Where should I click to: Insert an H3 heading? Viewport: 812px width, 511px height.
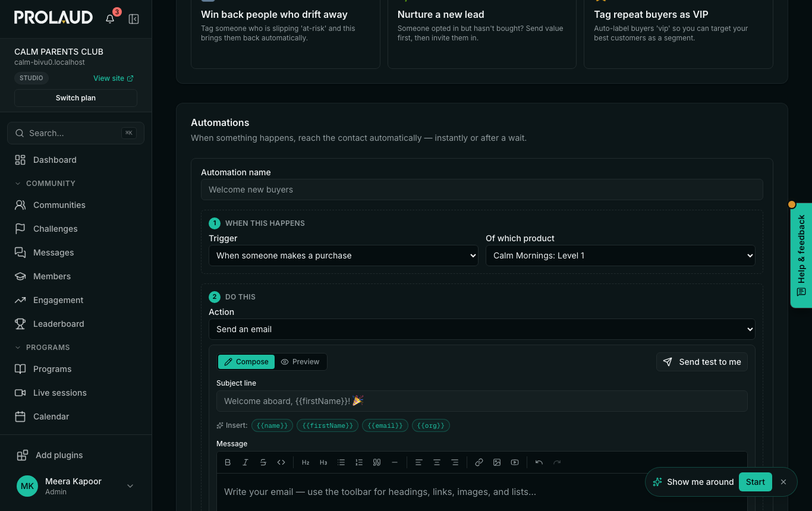click(323, 462)
